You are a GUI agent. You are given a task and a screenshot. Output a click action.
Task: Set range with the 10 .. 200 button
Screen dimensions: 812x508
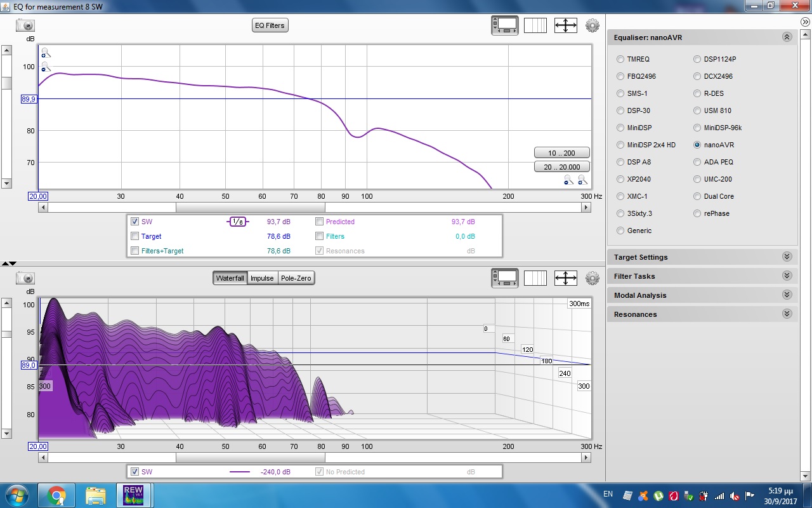pyautogui.click(x=561, y=153)
